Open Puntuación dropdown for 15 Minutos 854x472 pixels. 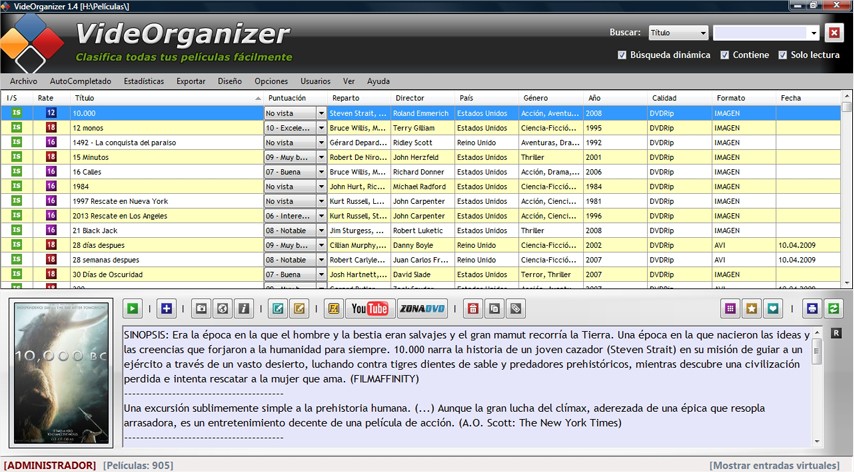pos(321,157)
